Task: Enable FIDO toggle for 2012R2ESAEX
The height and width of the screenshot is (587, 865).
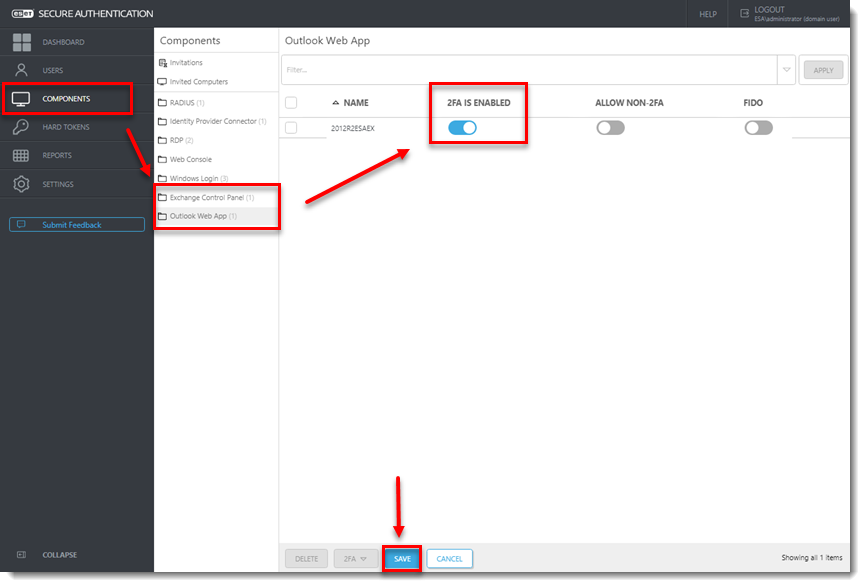Action: tap(759, 128)
